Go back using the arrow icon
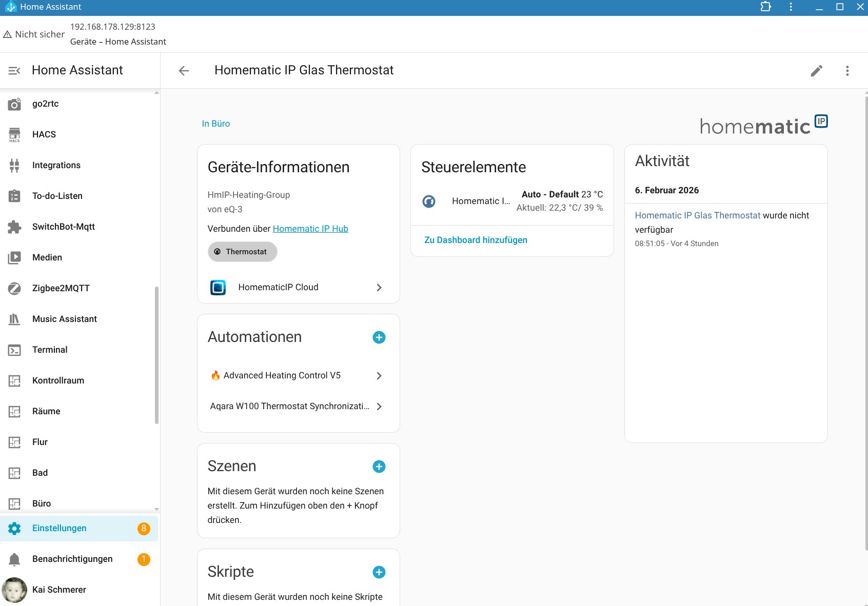The image size is (868, 606). [184, 71]
